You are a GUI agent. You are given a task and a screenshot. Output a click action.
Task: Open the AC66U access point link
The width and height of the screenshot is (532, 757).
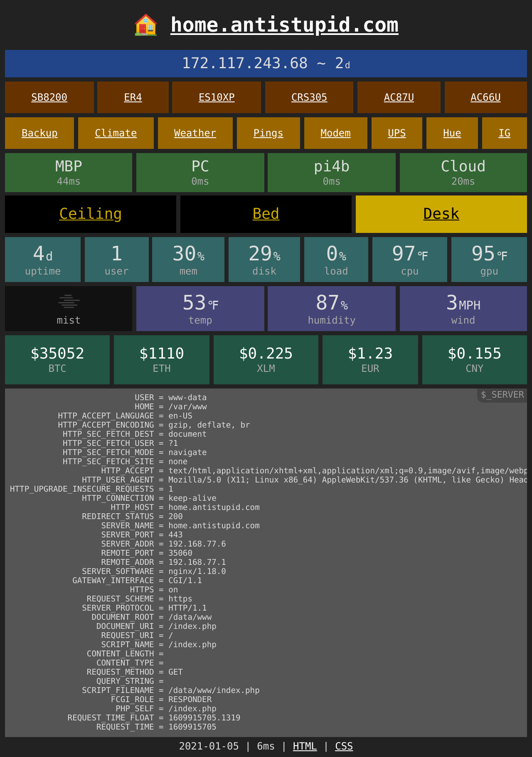coord(485,97)
